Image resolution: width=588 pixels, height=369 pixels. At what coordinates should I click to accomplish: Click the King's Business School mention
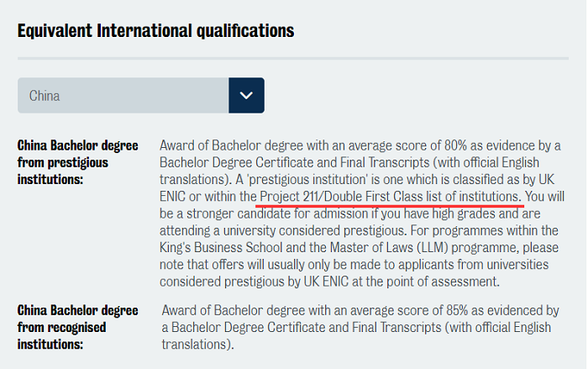pyautogui.click(x=221, y=247)
